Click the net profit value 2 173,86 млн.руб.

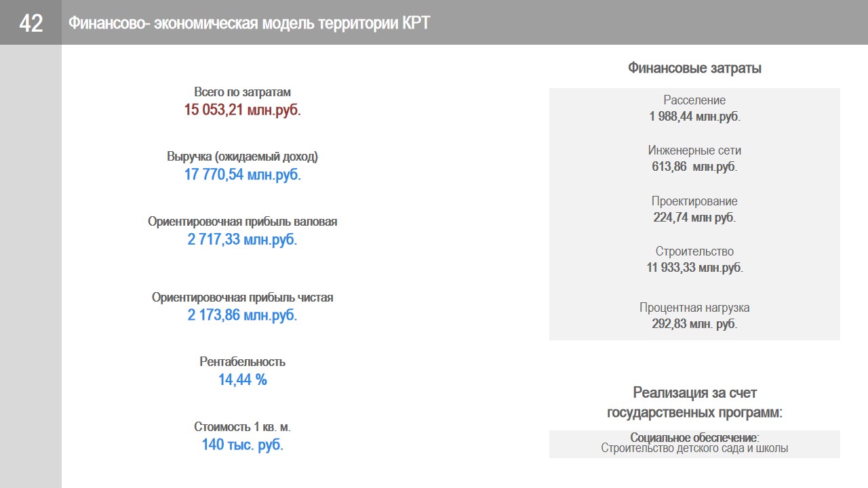coord(242,315)
